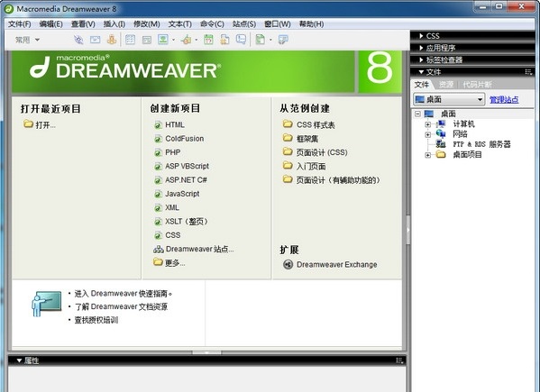This screenshot has height=392, width=540.
Task: Click the Hyperlink insert icon
Action: pos(78,40)
